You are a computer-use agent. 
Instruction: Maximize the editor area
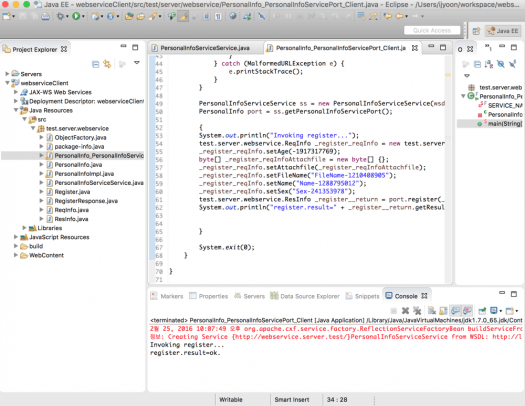pyautogui.click(x=443, y=48)
